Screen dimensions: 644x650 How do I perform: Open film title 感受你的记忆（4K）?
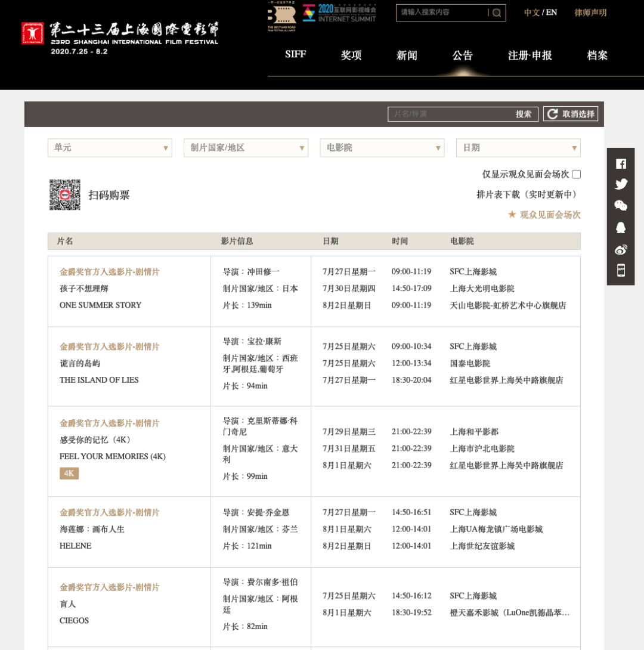point(95,440)
